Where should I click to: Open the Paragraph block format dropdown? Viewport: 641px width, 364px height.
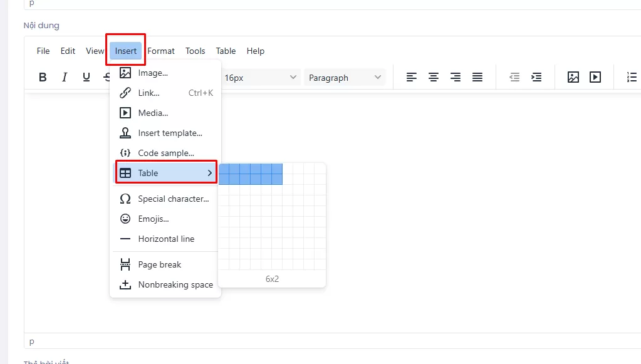click(x=345, y=78)
